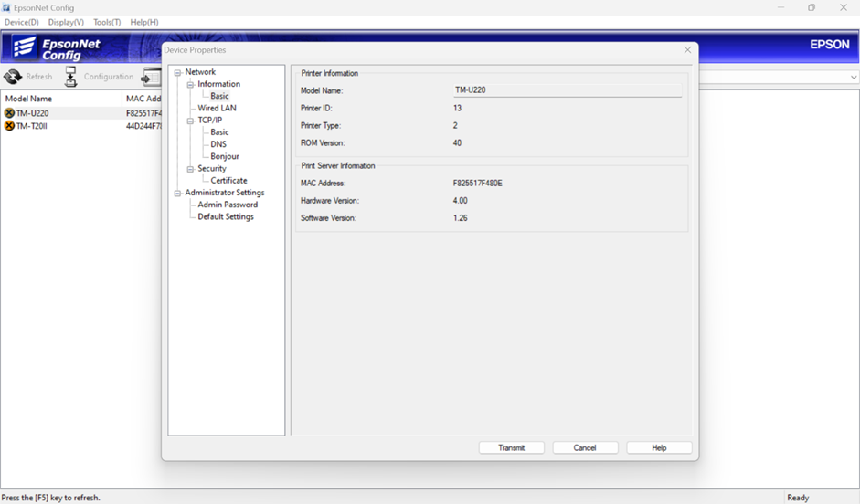Image resolution: width=860 pixels, height=504 pixels.
Task: Click the TM-T20II device status icon
Action: coord(9,126)
